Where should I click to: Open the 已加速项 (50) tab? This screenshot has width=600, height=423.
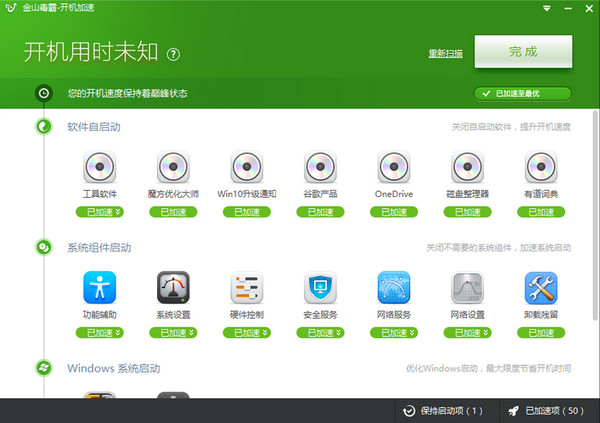coord(546,411)
